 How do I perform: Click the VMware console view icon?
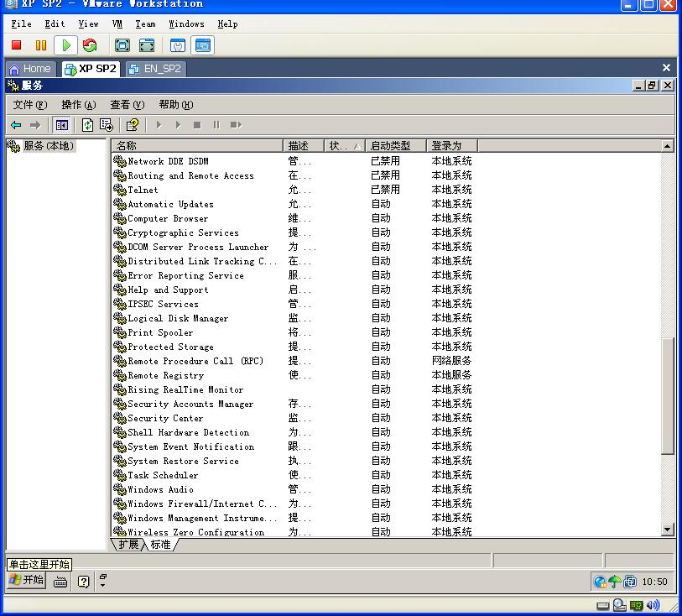tap(203, 45)
